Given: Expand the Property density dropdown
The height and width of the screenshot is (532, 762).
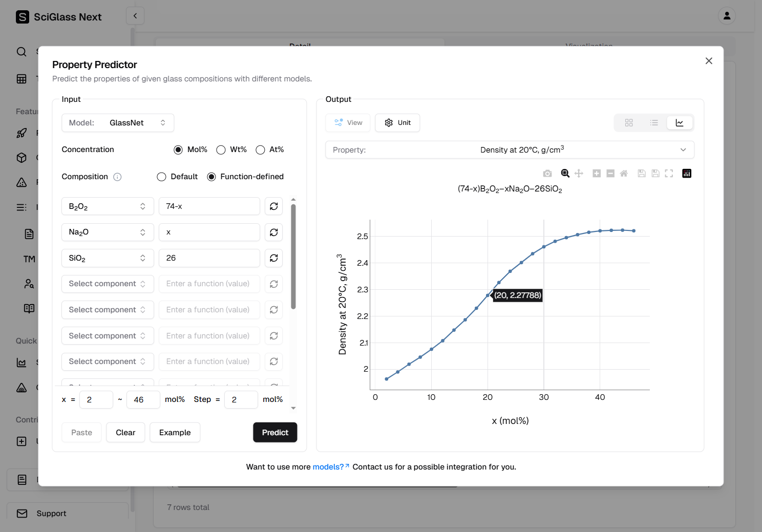Looking at the screenshot, I should tap(510, 150).
